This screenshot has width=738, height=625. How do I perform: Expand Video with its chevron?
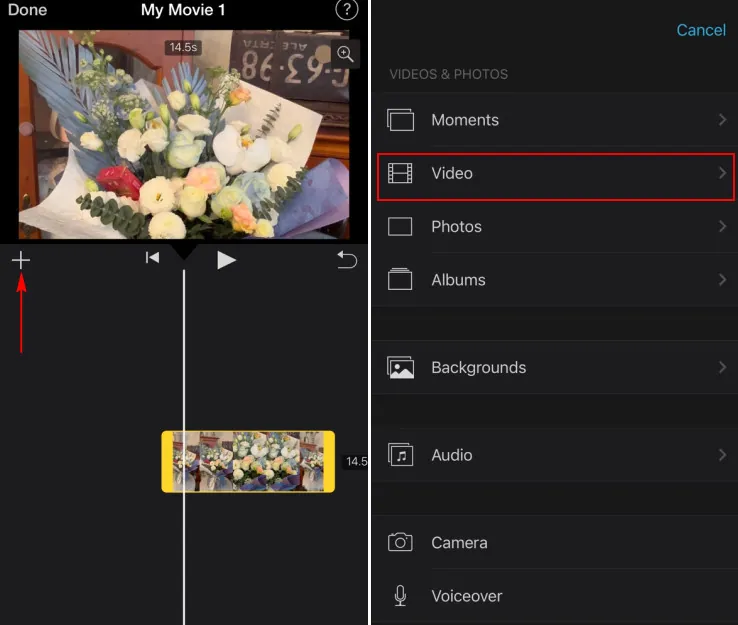point(722,173)
